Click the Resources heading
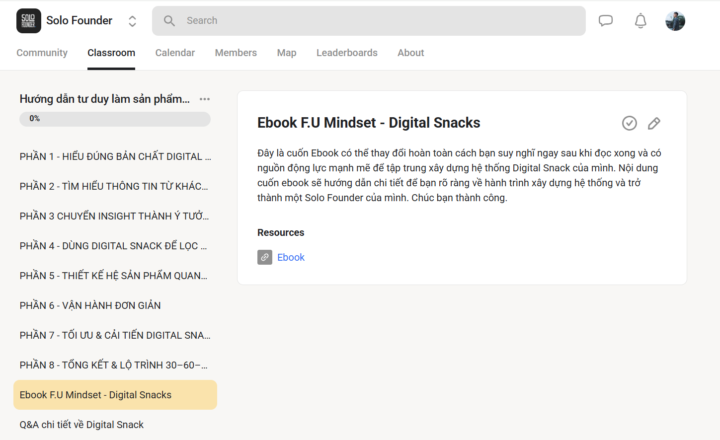This screenshot has height=440, width=720. [281, 232]
